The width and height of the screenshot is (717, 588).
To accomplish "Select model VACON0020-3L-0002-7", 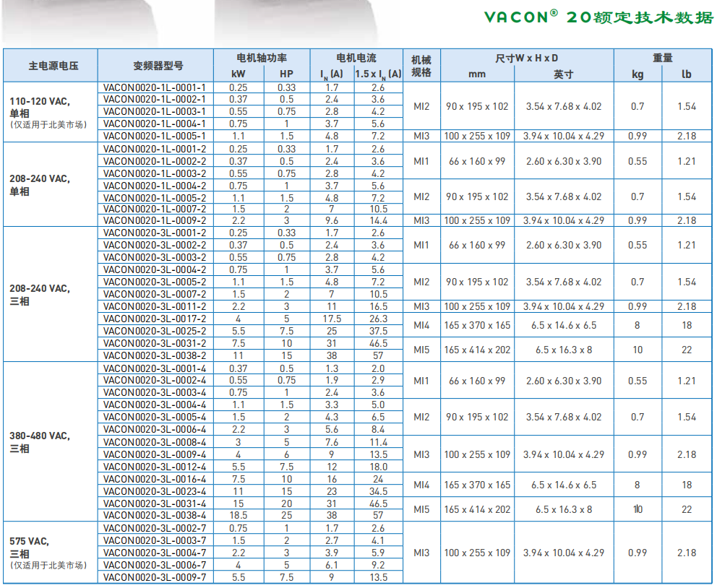I will tap(155, 528).
